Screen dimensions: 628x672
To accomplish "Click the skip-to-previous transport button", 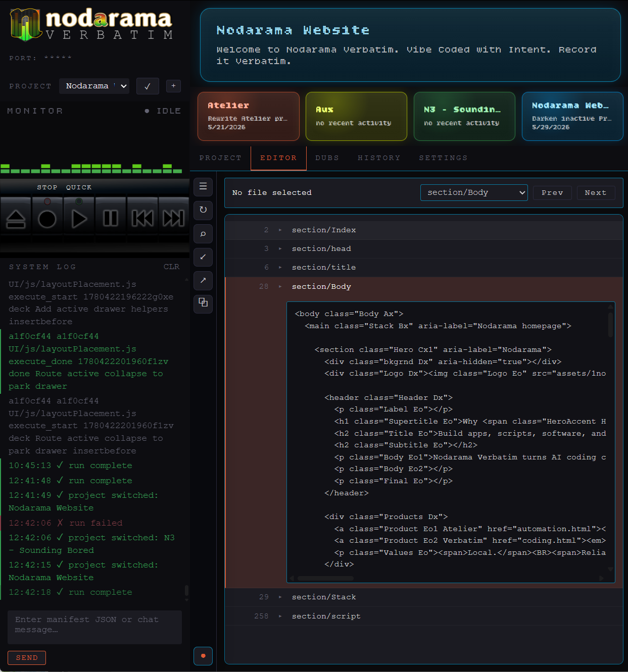I will pyautogui.click(x=142, y=219).
